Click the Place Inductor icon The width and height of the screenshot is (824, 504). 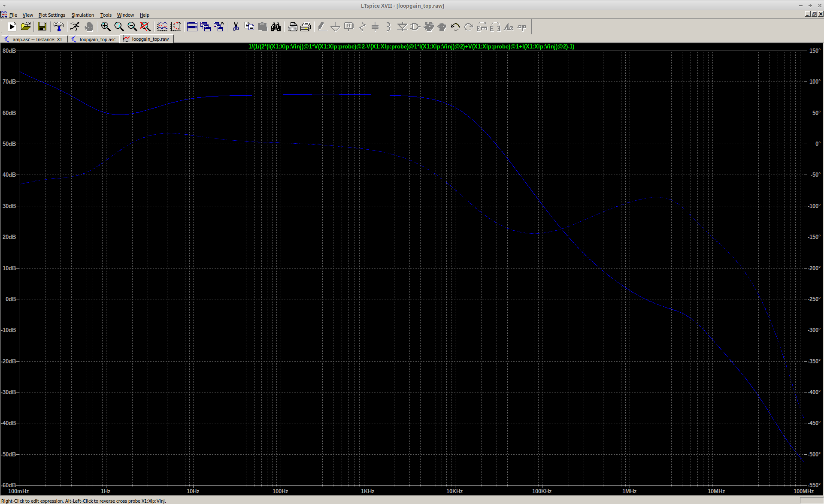[x=388, y=27]
